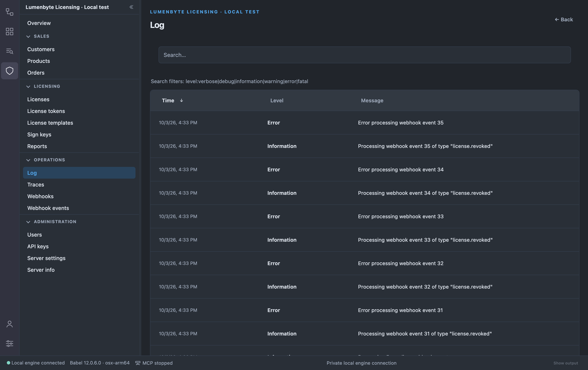Select row "Error processing webhook event 33"
The height and width of the screenshot is (370, 588).
click(x=365, y=216)
